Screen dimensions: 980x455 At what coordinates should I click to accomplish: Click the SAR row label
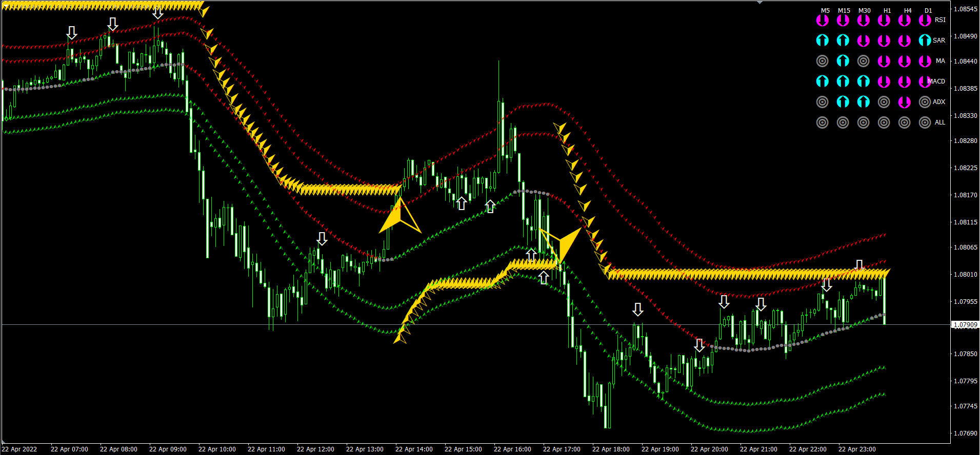coord(939,40)
